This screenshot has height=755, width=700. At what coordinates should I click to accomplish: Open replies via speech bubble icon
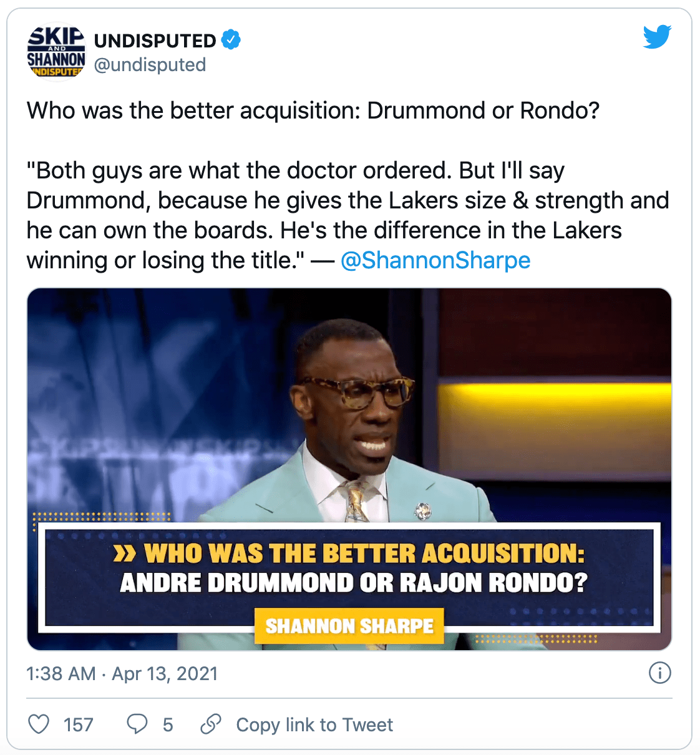tap(137, 724)
